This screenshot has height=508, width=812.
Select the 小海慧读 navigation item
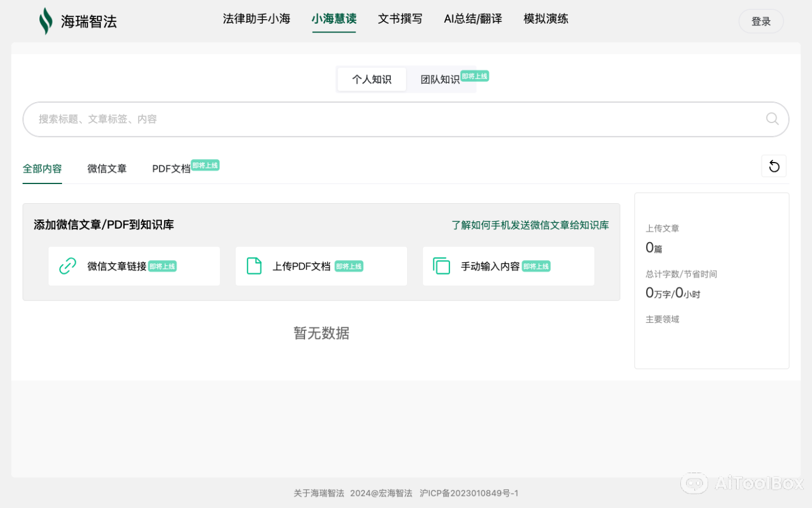point(334,19)
